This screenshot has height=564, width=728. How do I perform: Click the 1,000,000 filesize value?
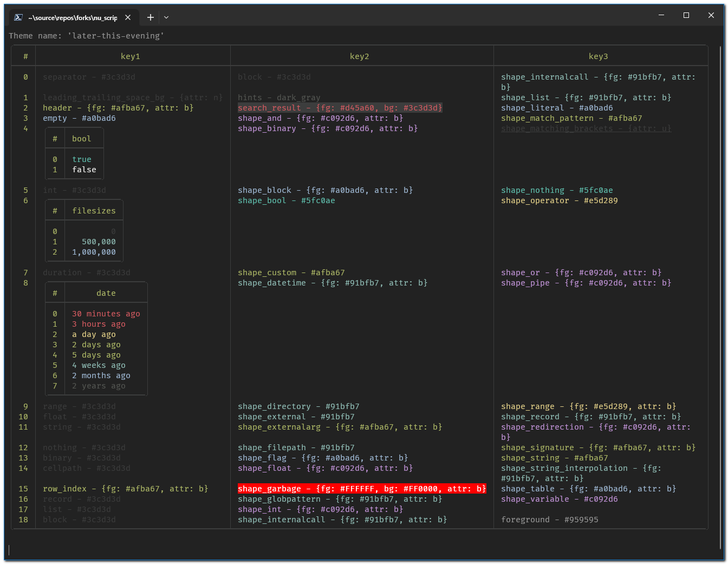[x=94, y=252]
